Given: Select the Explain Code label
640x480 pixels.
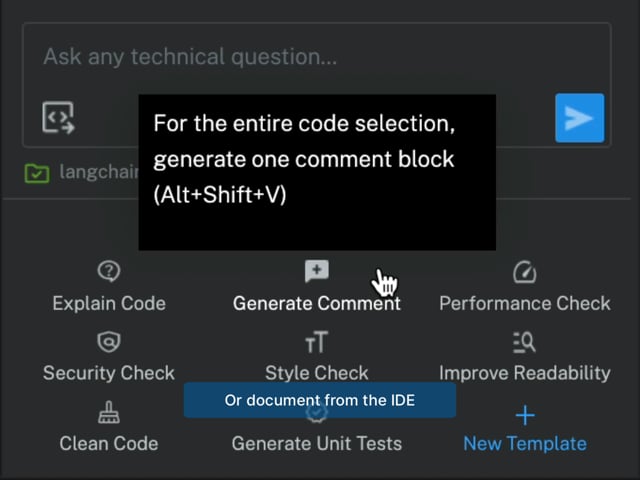Looking at the screenshot, I should pos(109,303).
